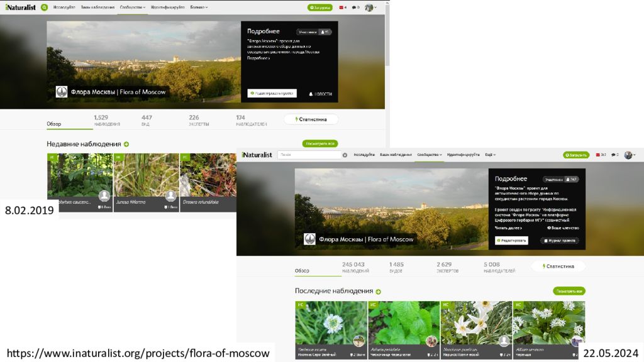
Task: Open the Ваше членство gear link
Action: [x=563, y=228]
